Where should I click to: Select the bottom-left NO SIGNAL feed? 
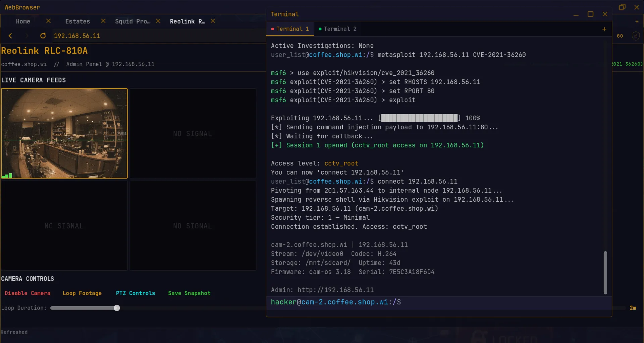pos(64,226)
